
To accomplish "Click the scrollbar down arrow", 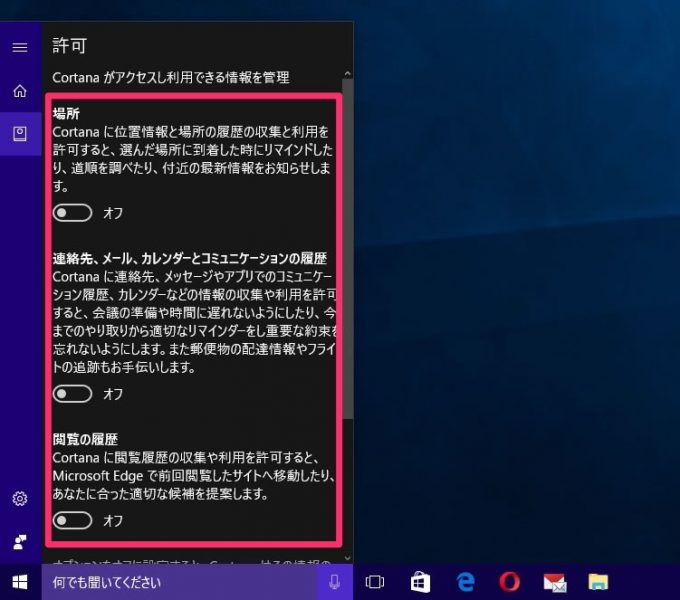I will (347, 558).
